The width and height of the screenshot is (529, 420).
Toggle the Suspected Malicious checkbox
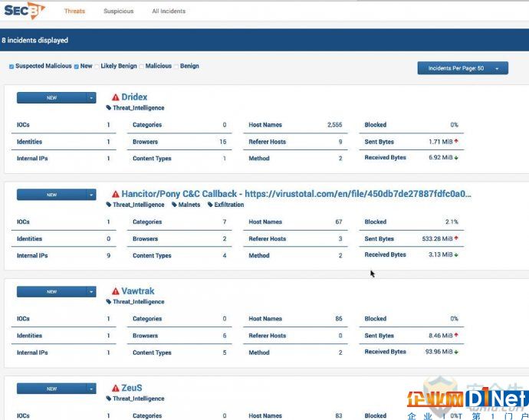pos(11,67)
